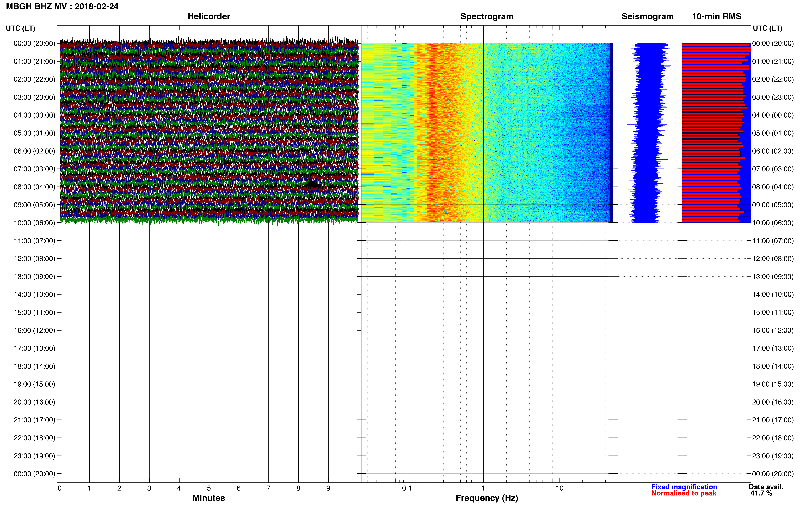Click the right '17:00 (13:00)' time label
Image resolution: width=812 pixels, height=508 pixels.
[773, 348]
